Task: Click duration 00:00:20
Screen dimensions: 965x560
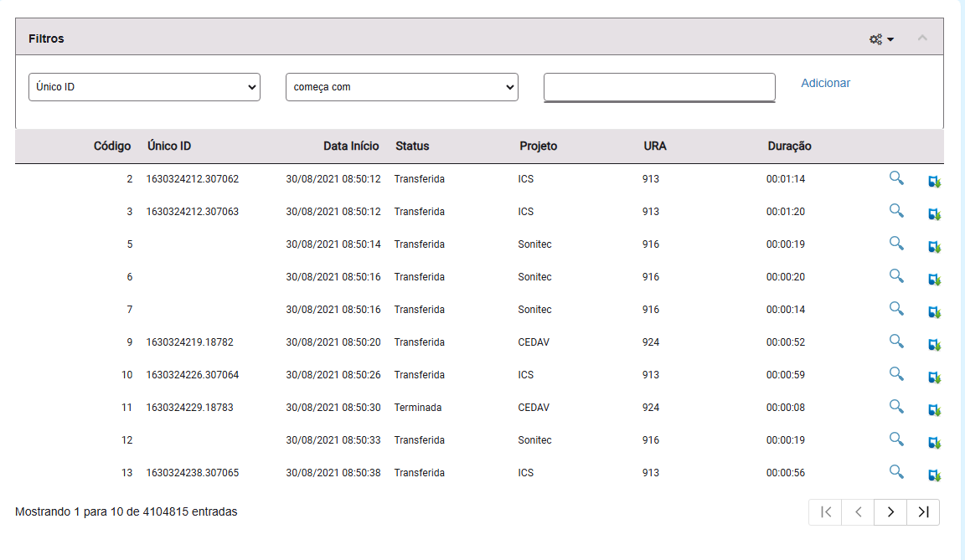Action: [x=786, y=277]
